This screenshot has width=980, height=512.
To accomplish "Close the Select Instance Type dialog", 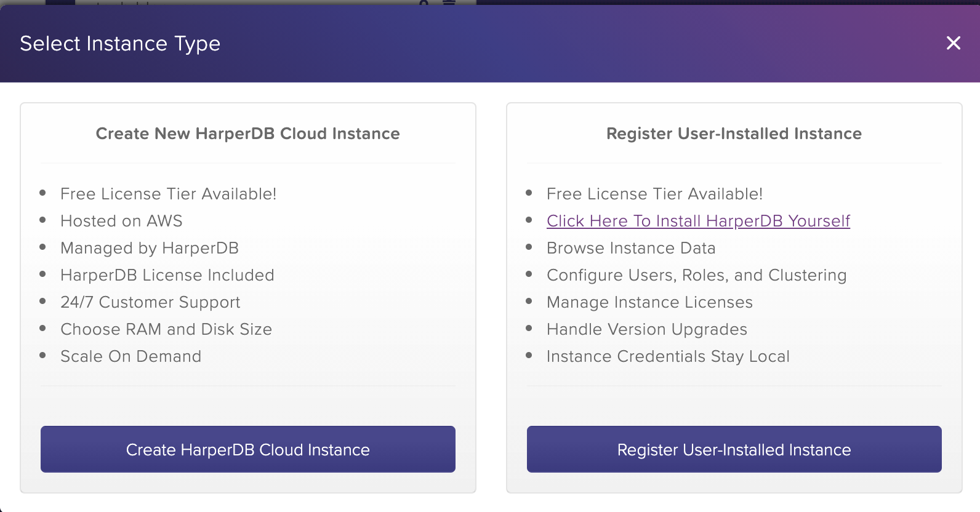I will tap(953, 43).
